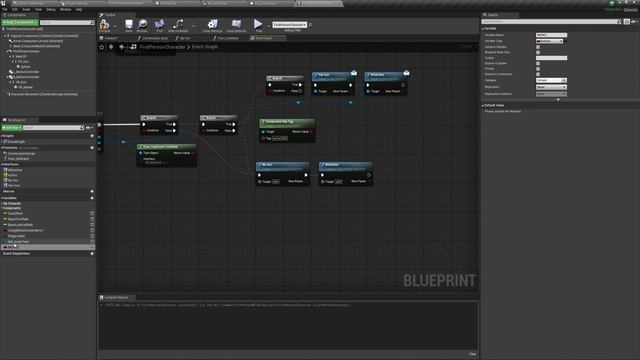Toggle the eye visibility for the GunOffset variable
This screenshot has height=360, width=640.
92,213
